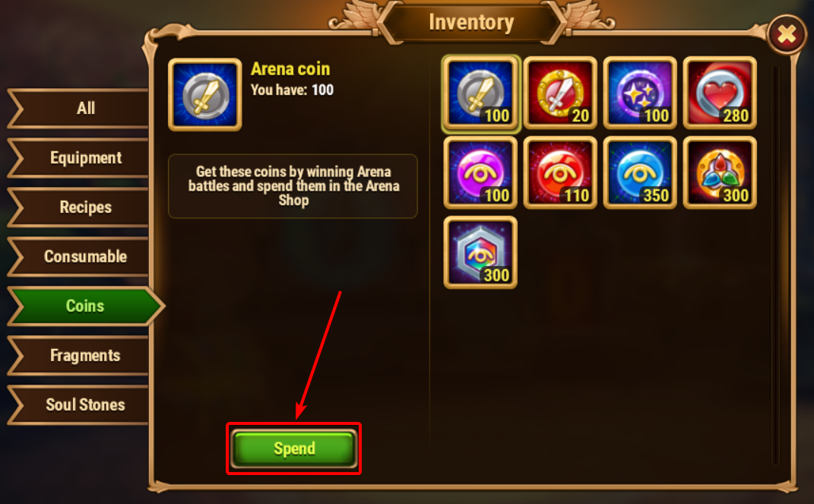Select the blue eye orb showing 350
This screenshot has height=504, width=814.
click(640, 173)
